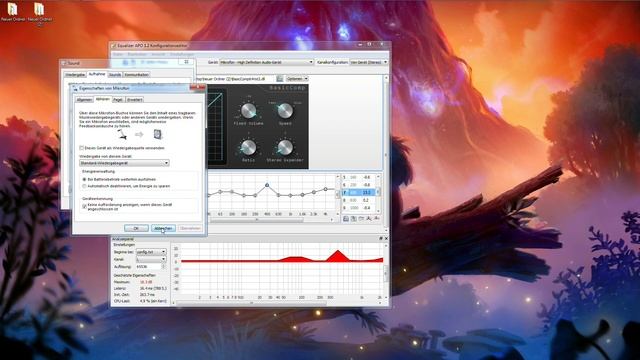
Task: Click the Abbrechen button in Mikrofon properties
Action: (x=163, y=228)
